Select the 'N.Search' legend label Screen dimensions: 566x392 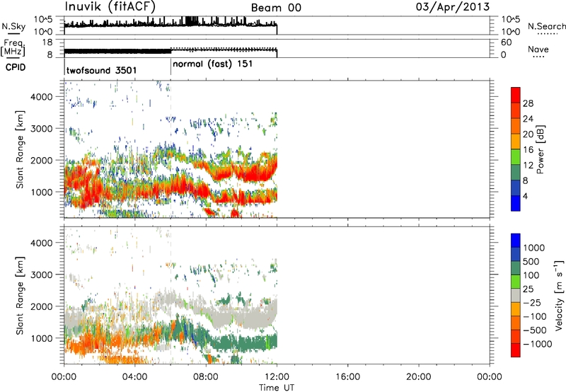tap(547, 26)
